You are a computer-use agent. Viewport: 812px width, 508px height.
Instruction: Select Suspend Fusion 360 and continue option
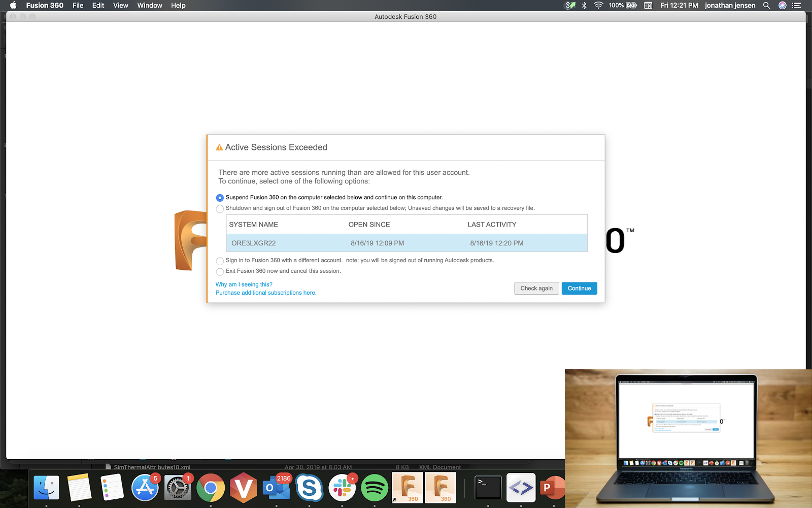pyautogui.click(x=220, y=198)
